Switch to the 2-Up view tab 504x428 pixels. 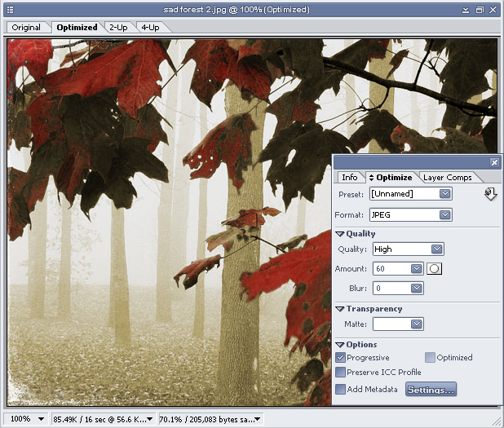119,27
